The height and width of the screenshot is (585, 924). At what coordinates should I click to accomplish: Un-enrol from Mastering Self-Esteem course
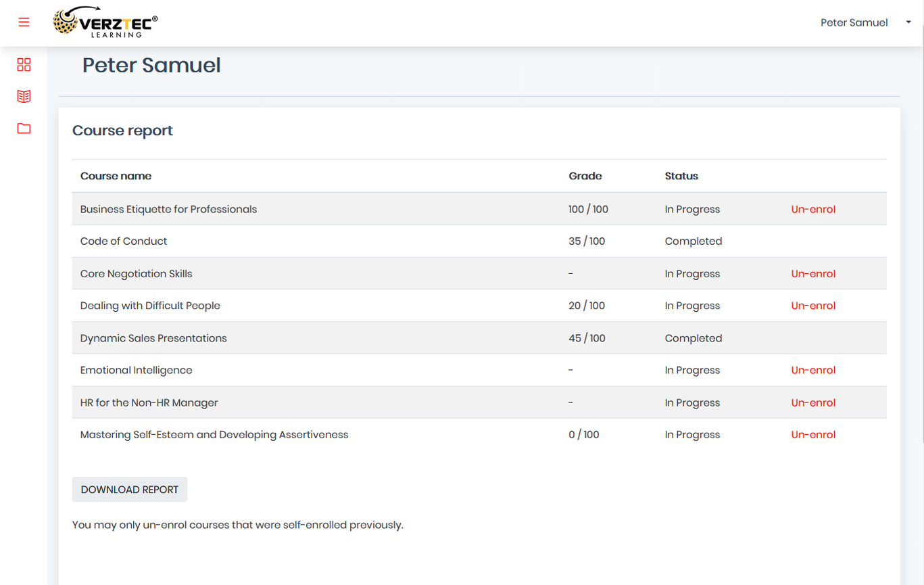[813, 435]
